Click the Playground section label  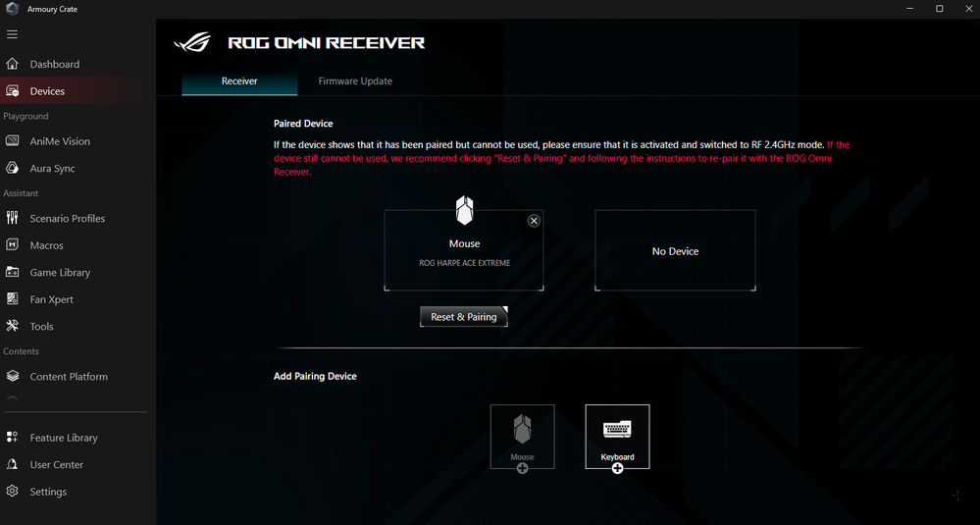[x=26, y=116]
